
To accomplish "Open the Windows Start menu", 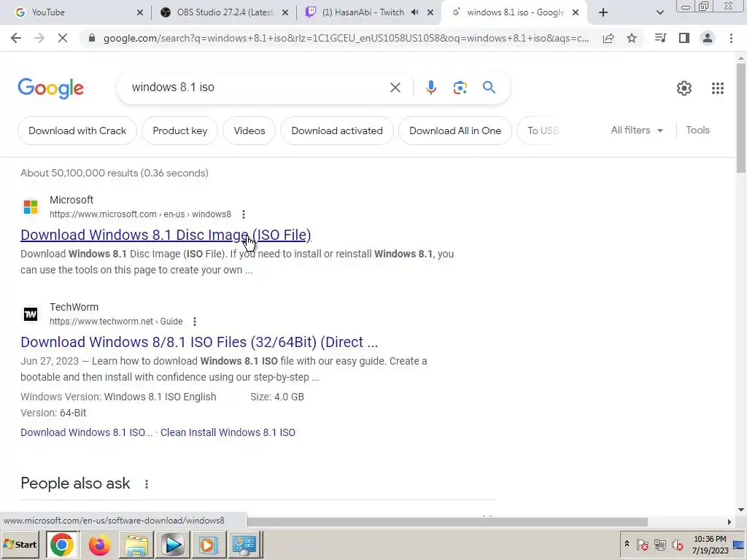I will 20,544.
